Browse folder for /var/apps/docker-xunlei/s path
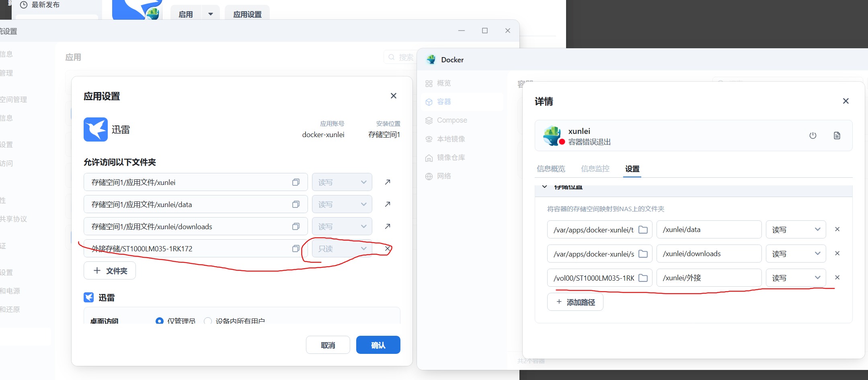 coord(643,254)
